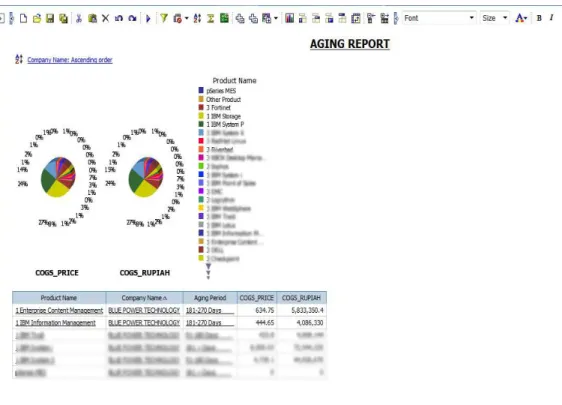The height and width of the screenshot is (405, 562).
Task: Click Company Name: Ascending order link
Action: click(x=70, y=60)
